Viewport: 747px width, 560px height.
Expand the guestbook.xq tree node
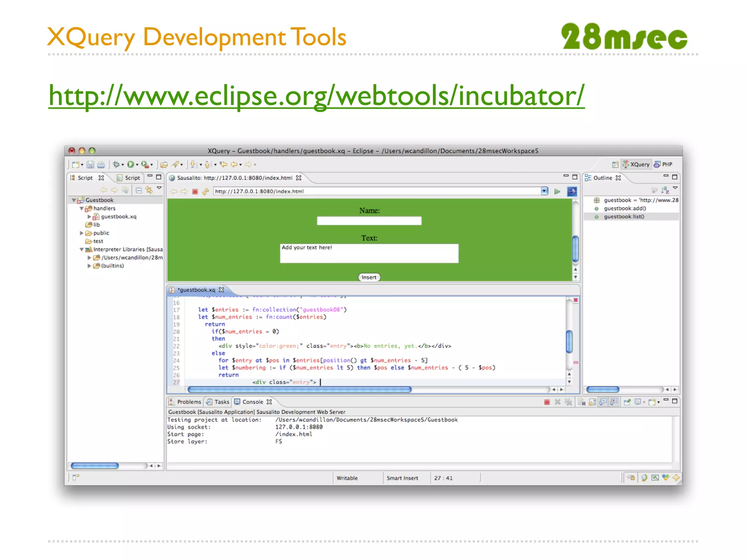pyautogui.click(x=89, y=217)
